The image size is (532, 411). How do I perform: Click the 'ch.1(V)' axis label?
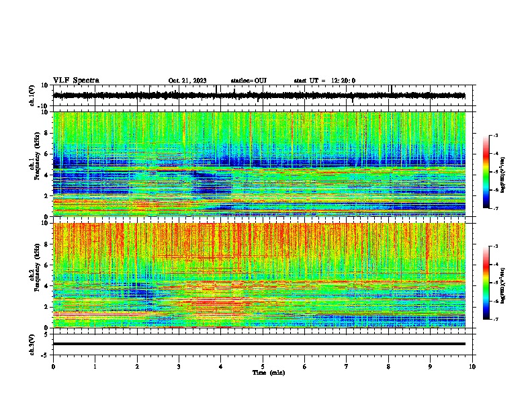[x=32, y=95]
